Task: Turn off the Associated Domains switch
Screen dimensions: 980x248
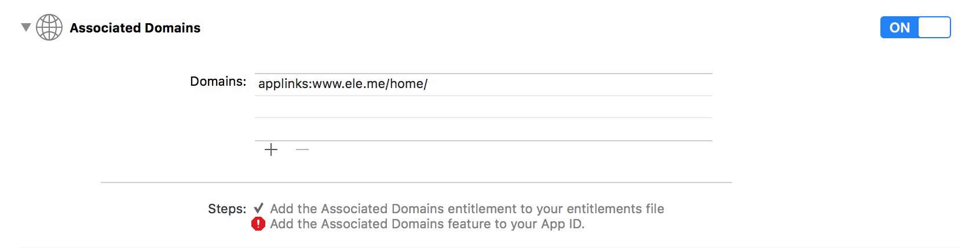Action: point(915,27)
